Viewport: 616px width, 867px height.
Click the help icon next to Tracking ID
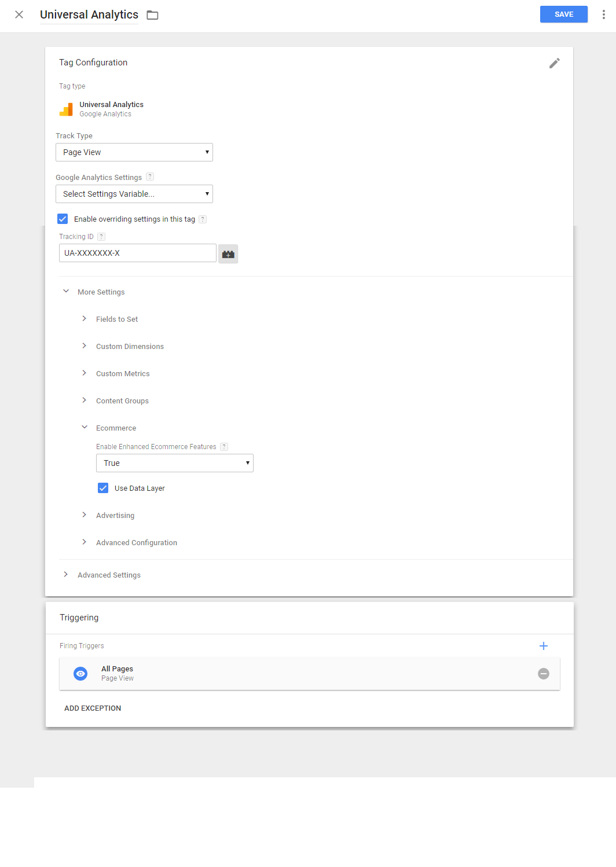pyautogui.click(x=101, y=237)
